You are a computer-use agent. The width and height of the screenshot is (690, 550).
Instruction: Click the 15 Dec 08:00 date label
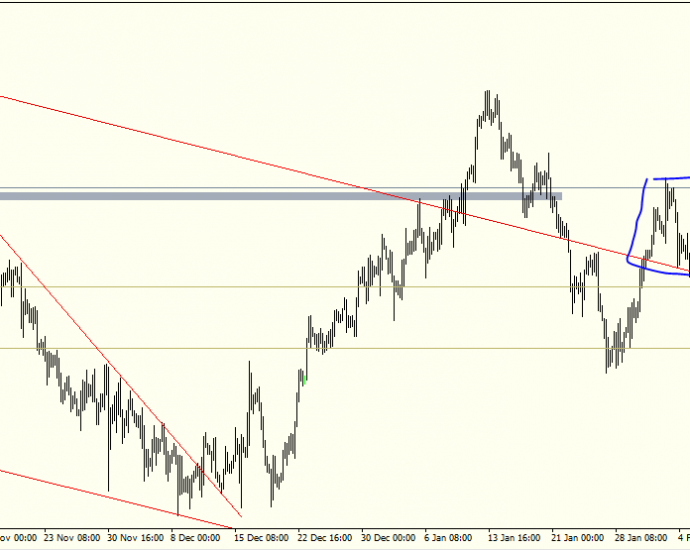[261, 538]
